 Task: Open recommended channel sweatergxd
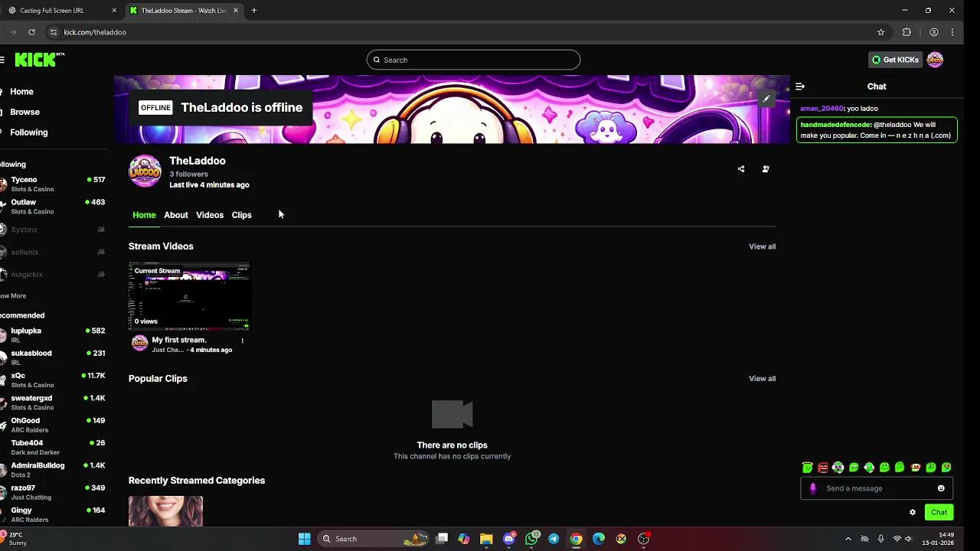click(54, 403)
